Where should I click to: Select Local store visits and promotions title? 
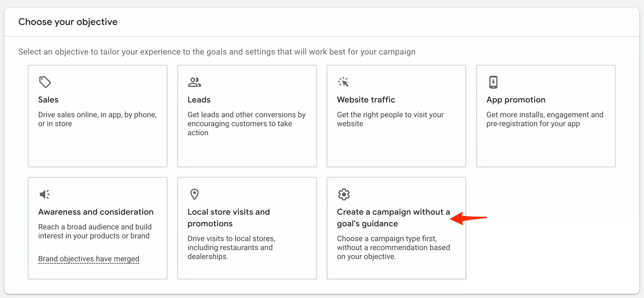click(228, 218)
